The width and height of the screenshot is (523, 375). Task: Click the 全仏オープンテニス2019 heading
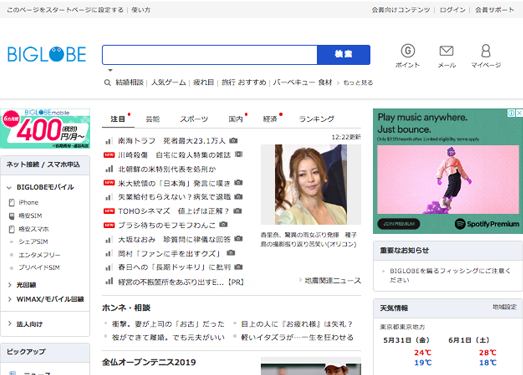[x=149, y=362]
